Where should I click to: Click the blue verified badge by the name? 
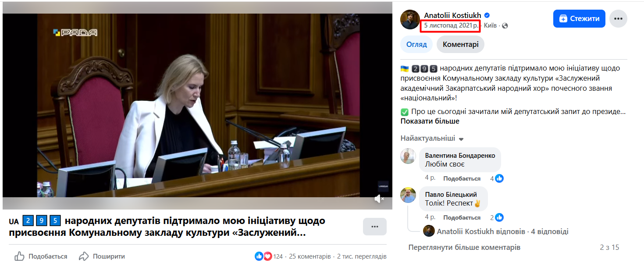click(x=487, y=15)
